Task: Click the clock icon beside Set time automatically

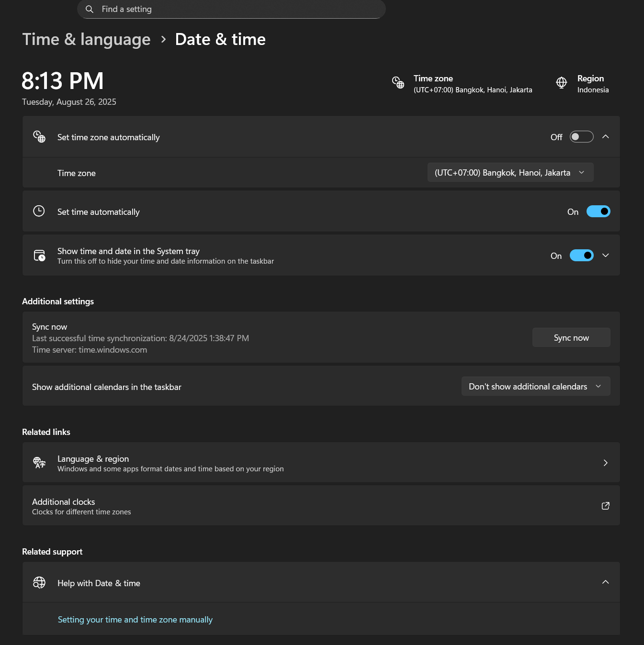Action: click(x=39, y=211)
